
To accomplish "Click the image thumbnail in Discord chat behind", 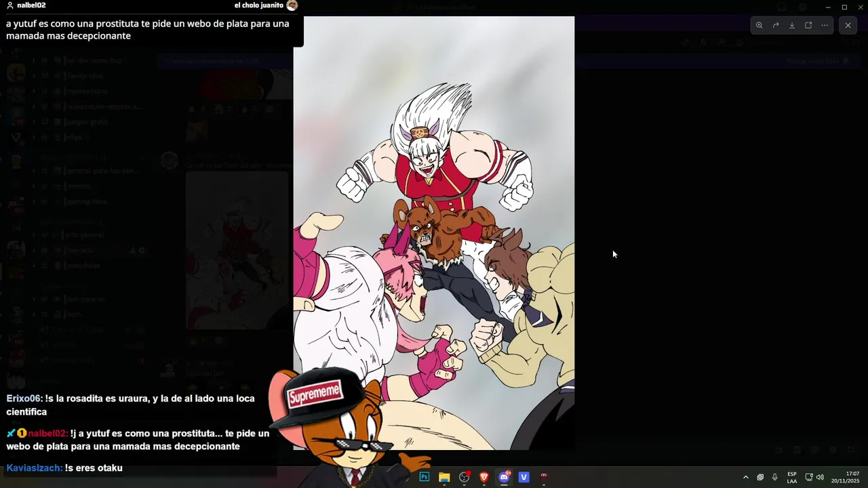I will (237, 251).
